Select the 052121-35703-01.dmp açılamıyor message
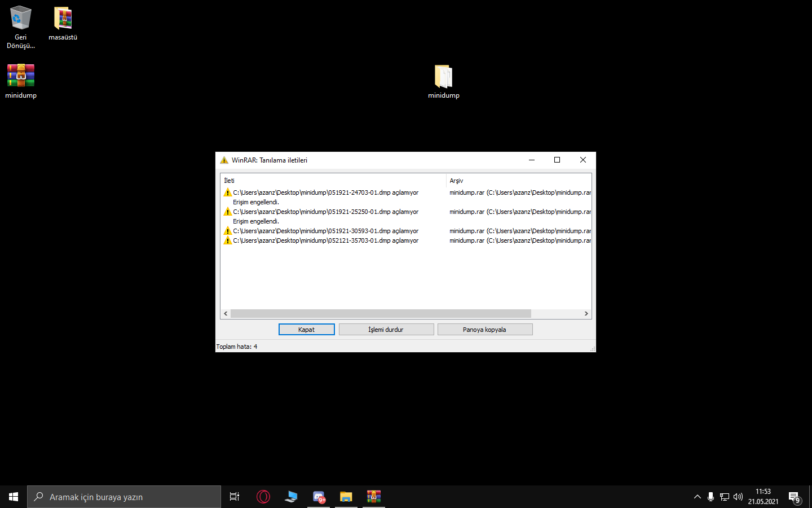Screen dimensions: 812x508 point(326,240)
